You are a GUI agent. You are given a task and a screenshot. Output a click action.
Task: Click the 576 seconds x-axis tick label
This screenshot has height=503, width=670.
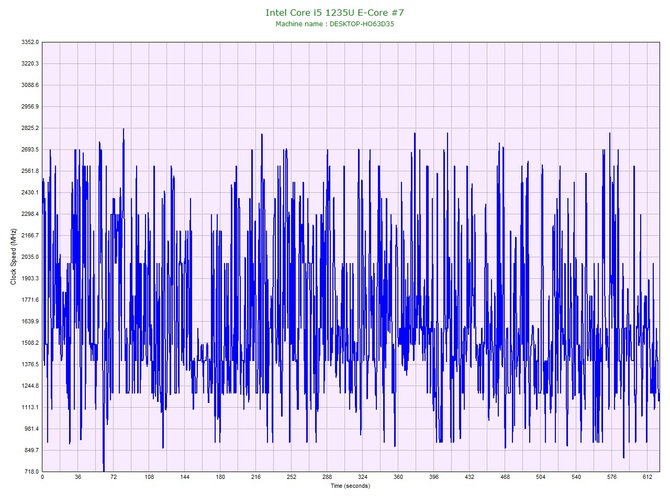[x=612, y=477]
